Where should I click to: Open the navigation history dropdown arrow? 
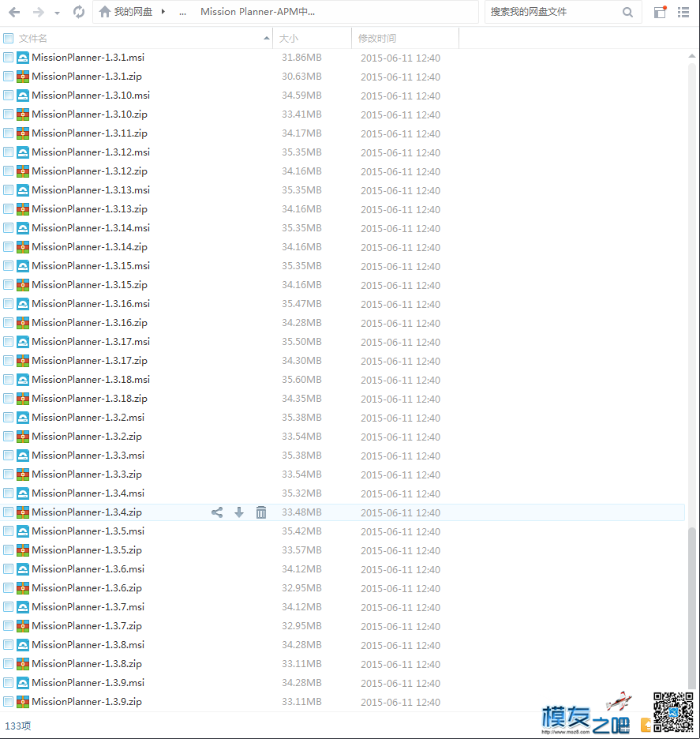pyautogui.click(x=57, y=13)
